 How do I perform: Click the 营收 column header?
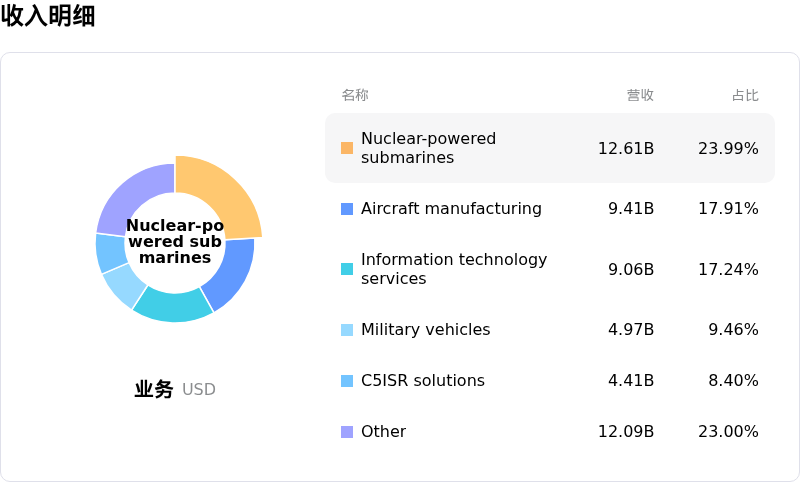click(x=640, y=95)
